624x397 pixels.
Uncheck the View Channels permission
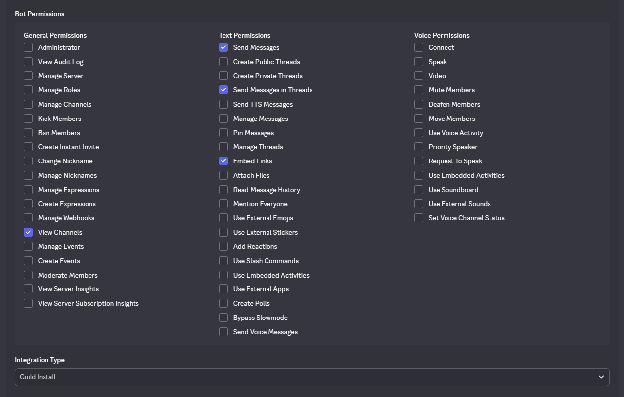(x=28, y=232)
